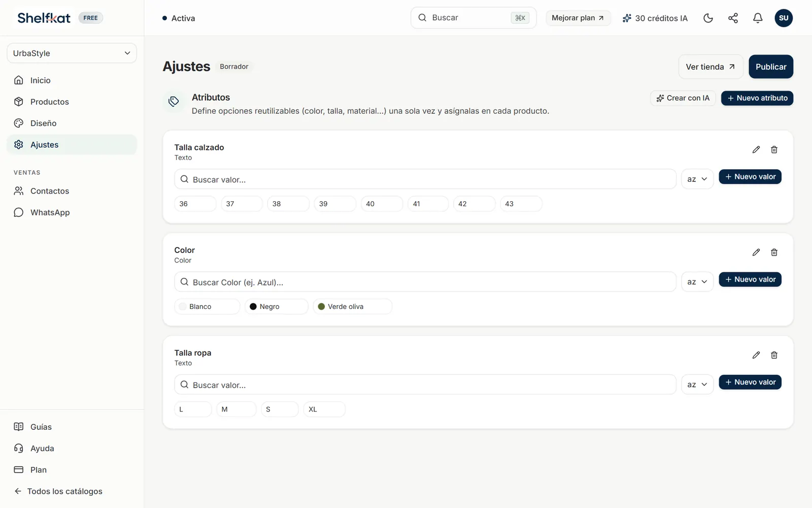The width and height of the screenshot is (812, 508).
Task: Open the az sort dropdown for Talla calzado
Action: 697,179
